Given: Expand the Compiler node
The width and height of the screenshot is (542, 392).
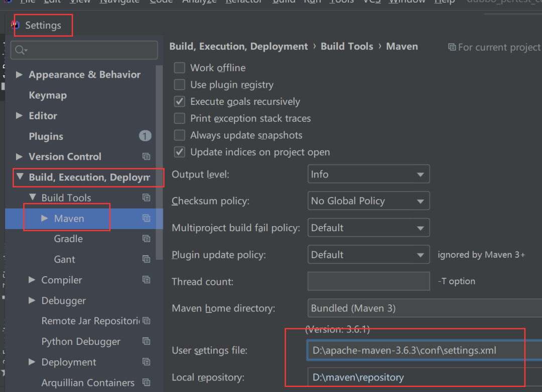Looking at the screenshot, I should coord(32,280).
